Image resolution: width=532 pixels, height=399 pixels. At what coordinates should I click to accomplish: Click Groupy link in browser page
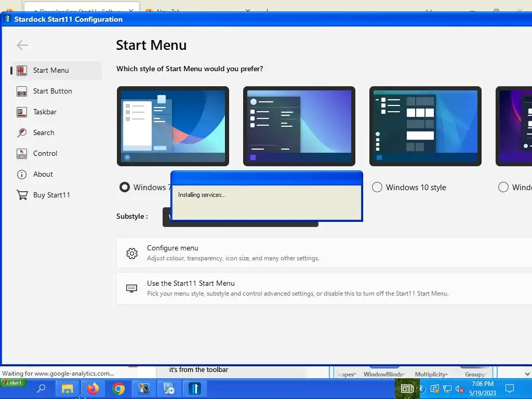pyautogui.click(x=476, y=374)
